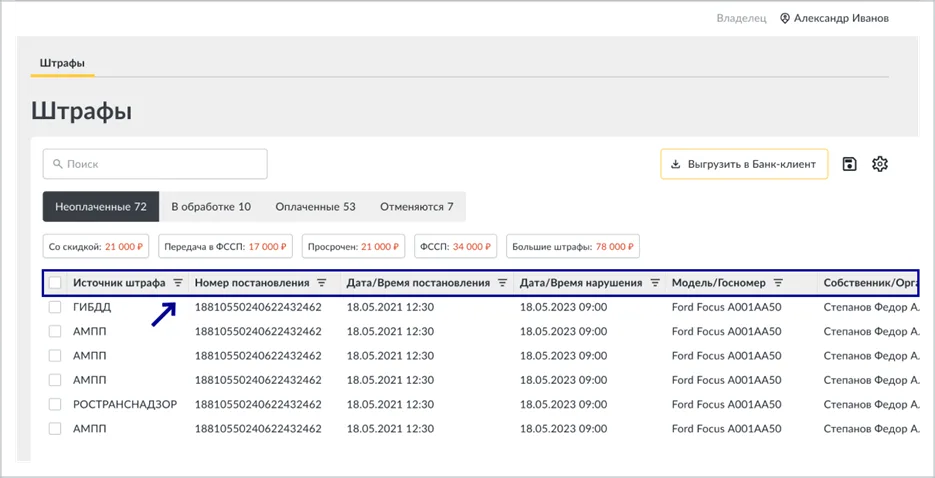Open table settings gear icon
The width and height of the screenshot is (935, 478).
(x=880, y=164)
